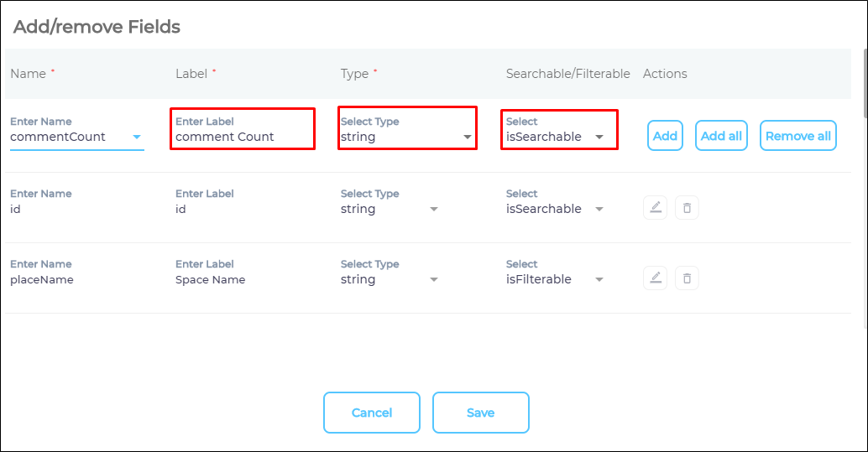Click the Remove all button

click(797, 136)
